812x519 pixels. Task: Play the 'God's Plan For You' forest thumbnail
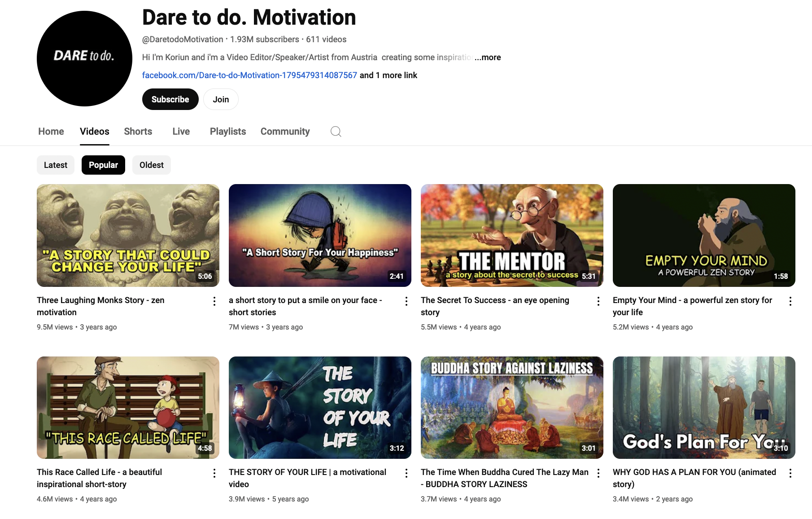click(x=704, y=408)
